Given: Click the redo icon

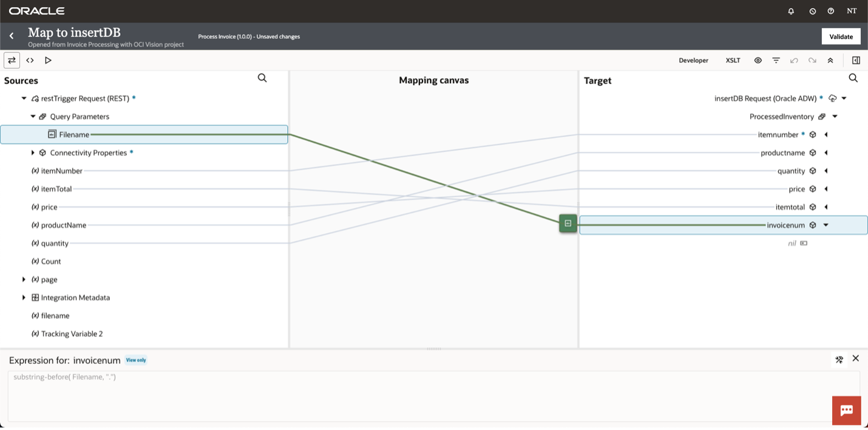Looking at the screenshot, I should 812,60.
